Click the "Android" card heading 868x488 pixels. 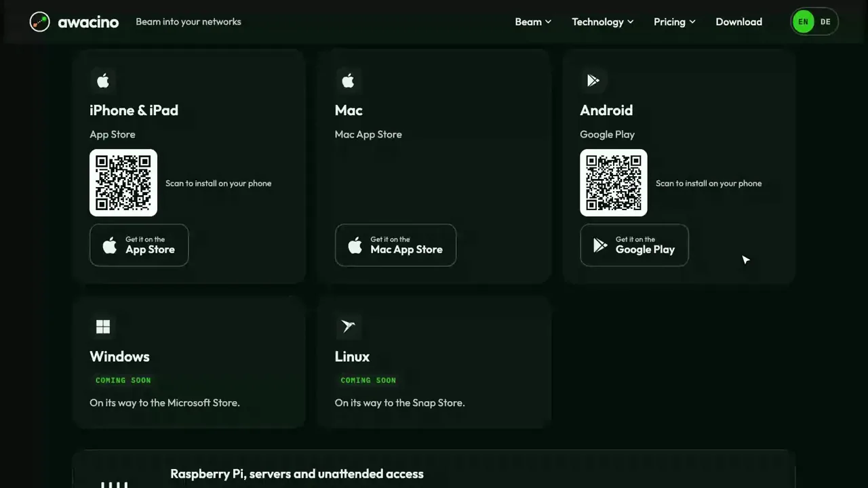pyautogui.click(x=606, y=110)
